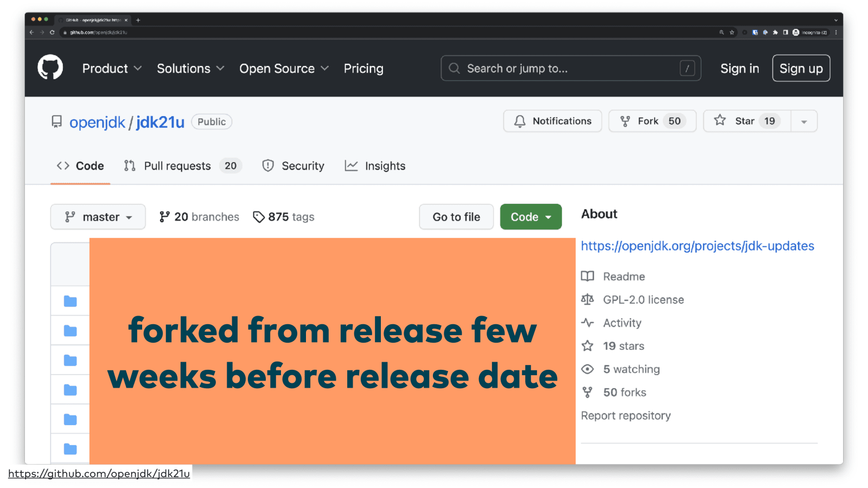Click the Go to file button
Viewport: 868px width, 488px height.
pyautogui.click(x=456, y=217)
